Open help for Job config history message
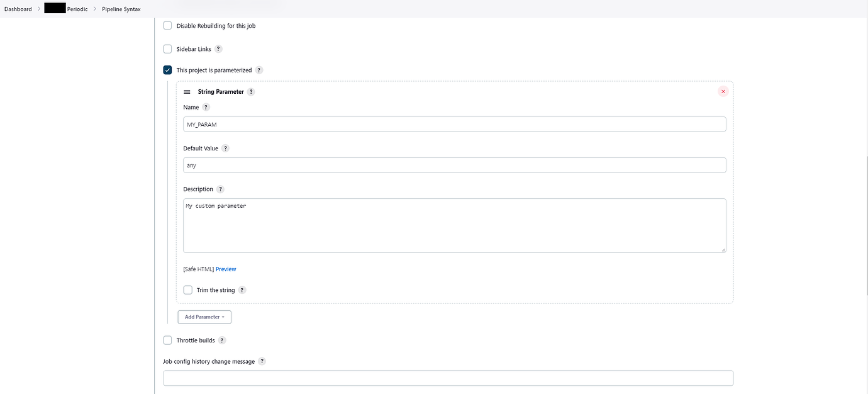 pyautogui.click(x=262, y=362)
